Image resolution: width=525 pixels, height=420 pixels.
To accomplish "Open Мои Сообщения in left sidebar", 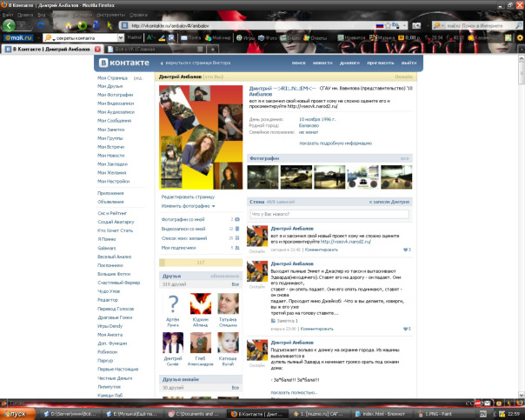I will 114,121.
